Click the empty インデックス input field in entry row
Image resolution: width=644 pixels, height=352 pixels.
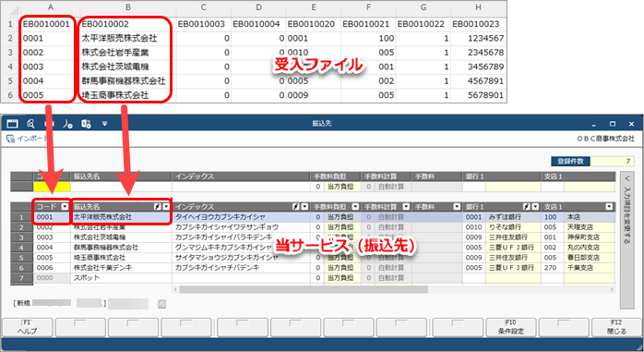coord(242,187)
